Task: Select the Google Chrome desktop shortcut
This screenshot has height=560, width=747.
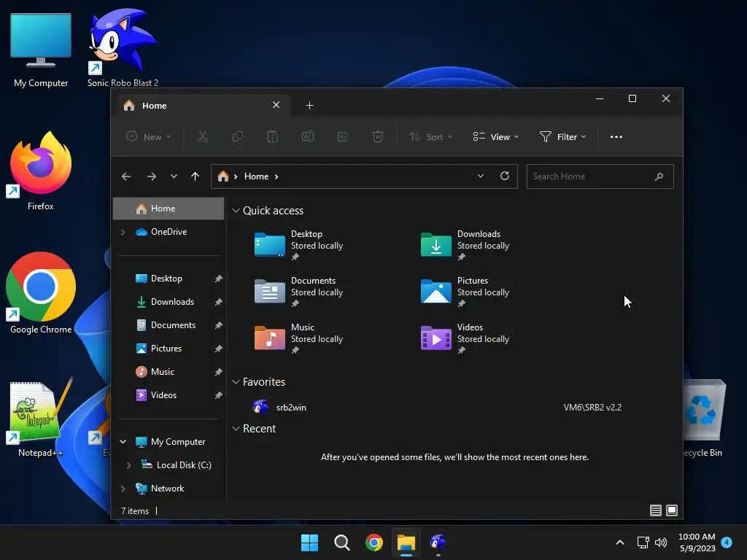Action: coord(41,294)
